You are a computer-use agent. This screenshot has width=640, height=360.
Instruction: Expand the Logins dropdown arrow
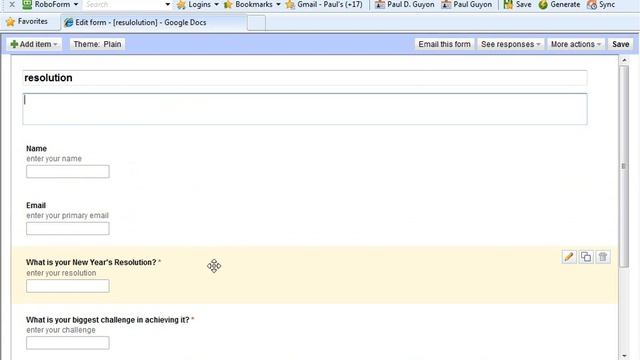(216, 4)
